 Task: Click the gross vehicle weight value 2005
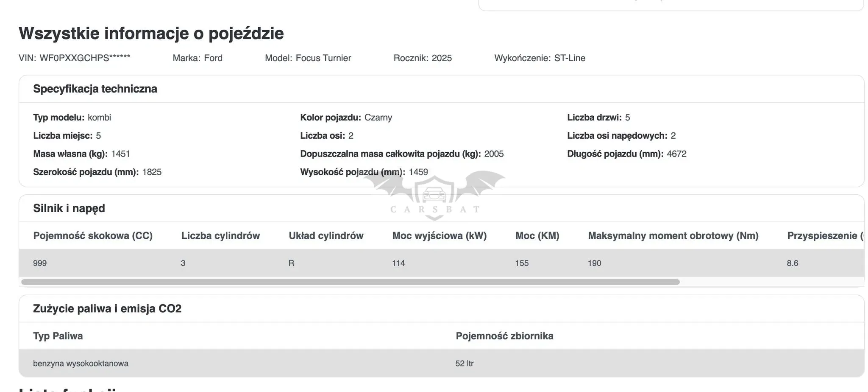[x=494, y=154]
